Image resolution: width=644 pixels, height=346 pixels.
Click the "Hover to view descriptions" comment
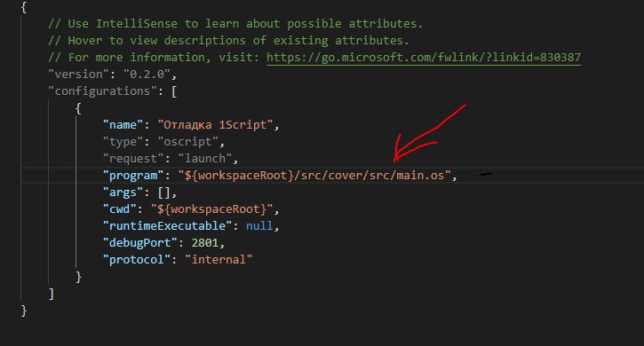[228, 41]
